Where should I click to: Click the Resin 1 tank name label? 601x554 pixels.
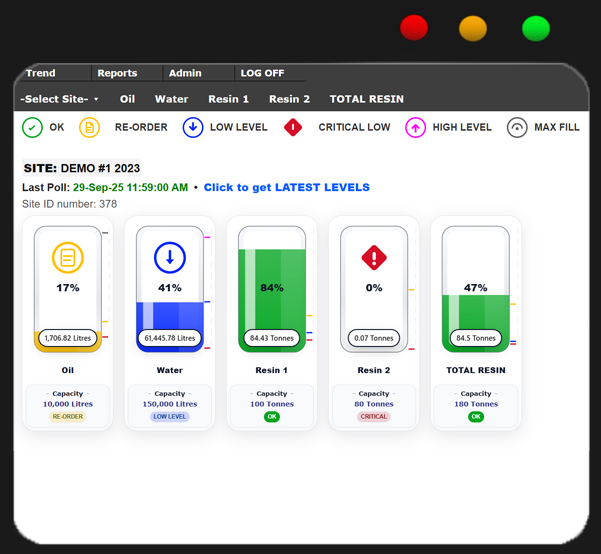(x=271, y=370)
